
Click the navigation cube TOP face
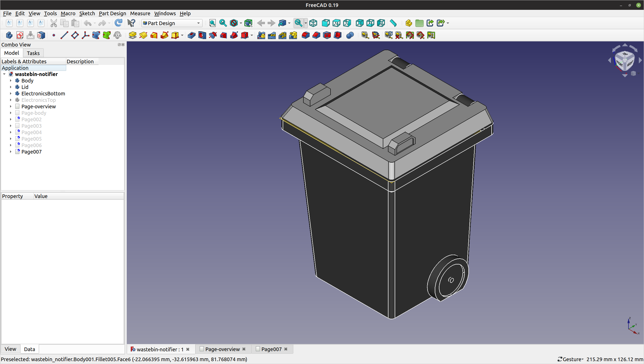(625, 54)
